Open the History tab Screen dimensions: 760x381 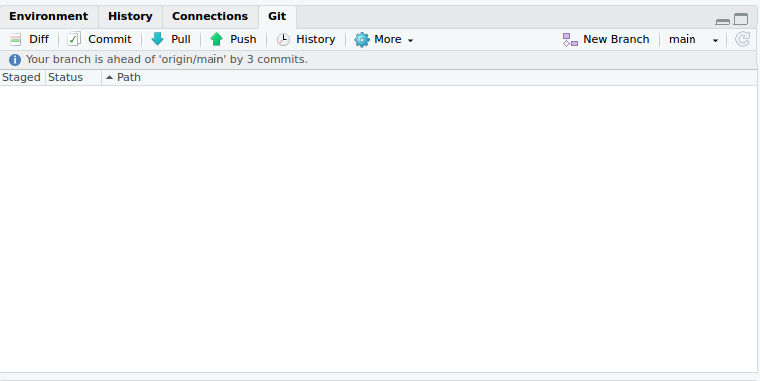click(x=130, y=16)
